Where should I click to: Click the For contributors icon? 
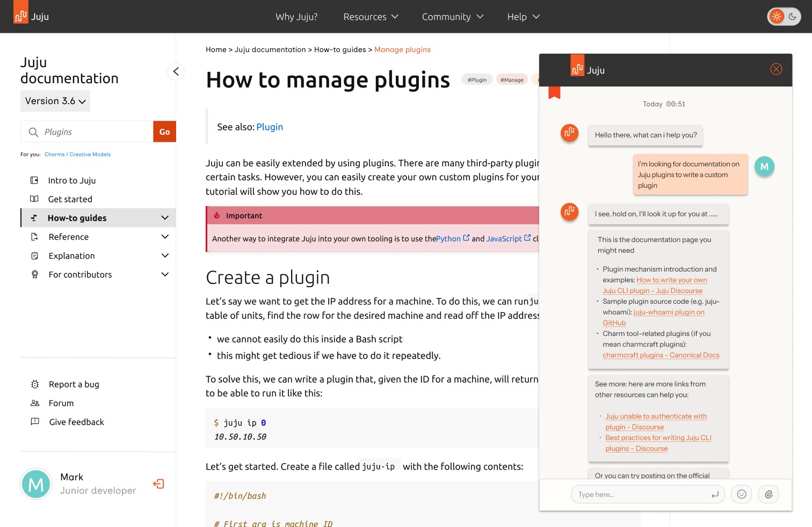click(34, 275)
